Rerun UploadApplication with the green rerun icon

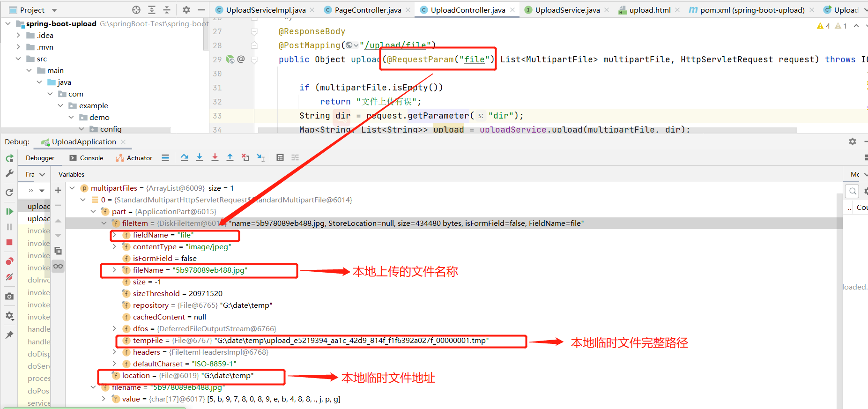click(9, 158)
